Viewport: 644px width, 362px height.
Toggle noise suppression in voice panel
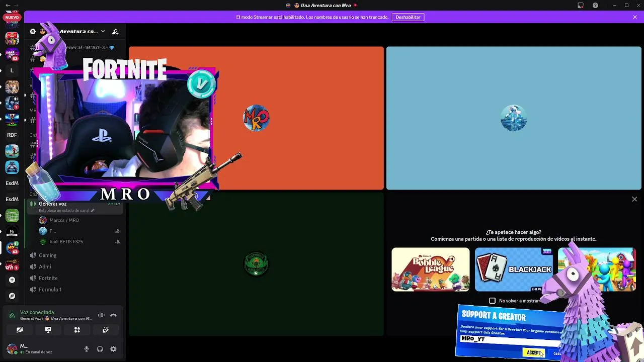(x=101, y=315)
